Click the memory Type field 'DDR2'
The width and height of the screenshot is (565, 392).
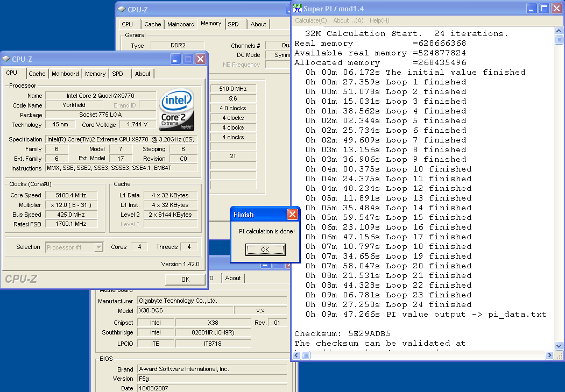pos(178,45)
